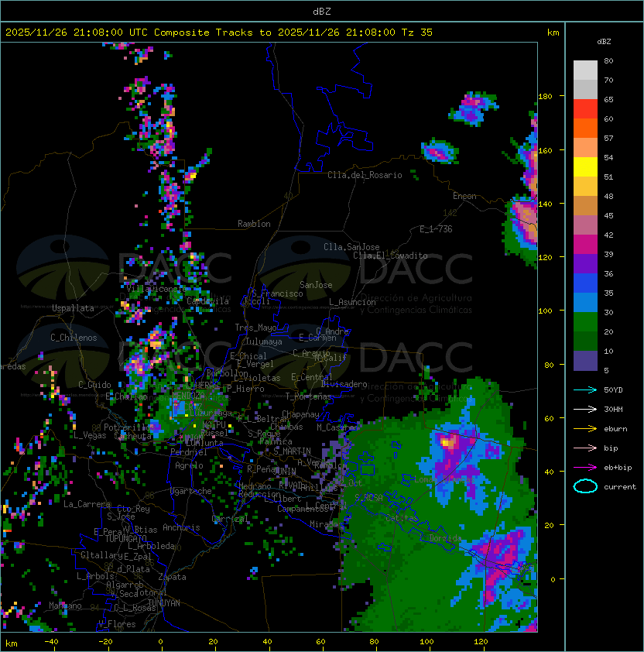Click the 'Tz 35' text in the header
The image size is (644, 652).
click(417, 33)
